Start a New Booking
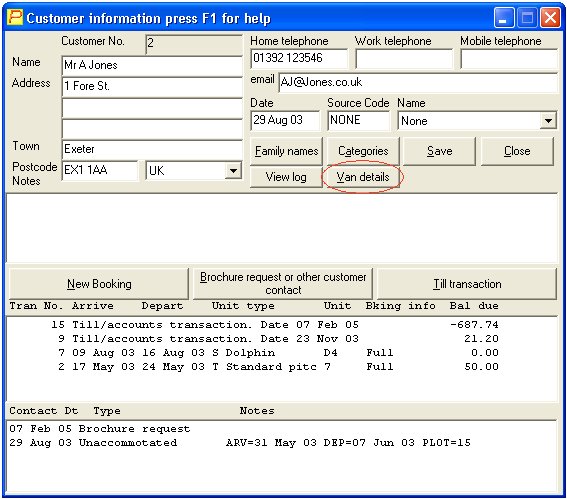Image resolution: width=567 pixels, height=499 pixels. (99, 284)
